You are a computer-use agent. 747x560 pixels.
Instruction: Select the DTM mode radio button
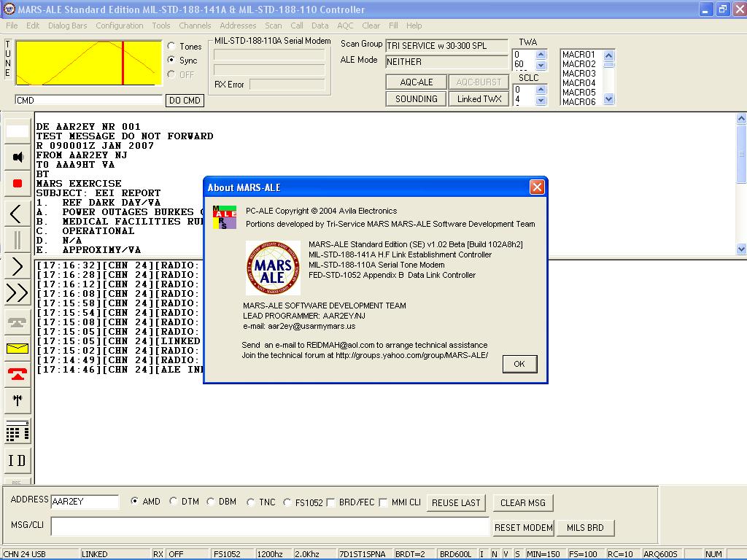[174, 502]
